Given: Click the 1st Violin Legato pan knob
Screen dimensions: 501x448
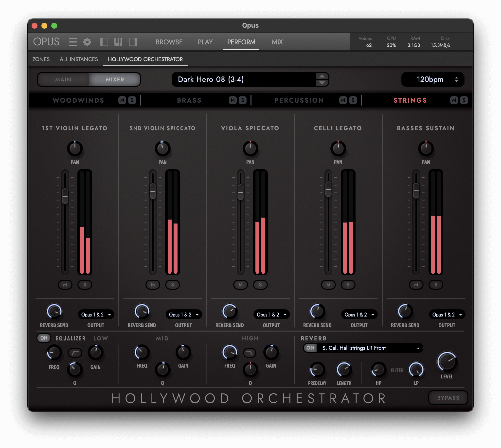Looking at the screenshot, I should click(x=75, y=149).
